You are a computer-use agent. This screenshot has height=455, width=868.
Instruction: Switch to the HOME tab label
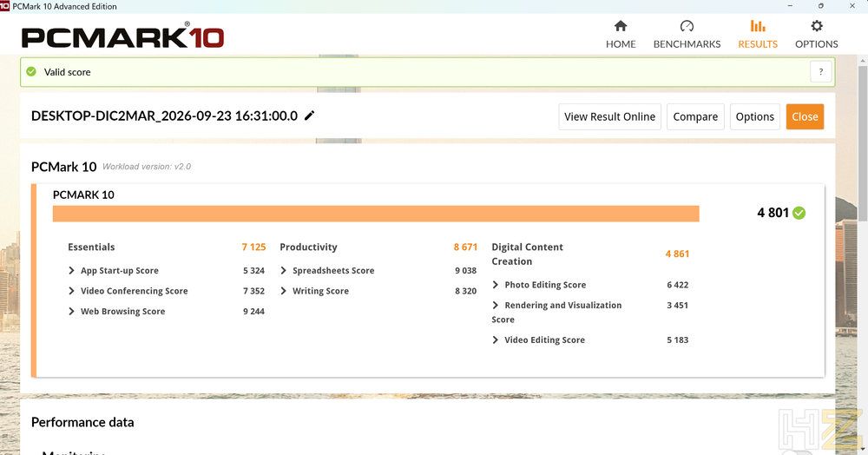click(x=621, y=44)
